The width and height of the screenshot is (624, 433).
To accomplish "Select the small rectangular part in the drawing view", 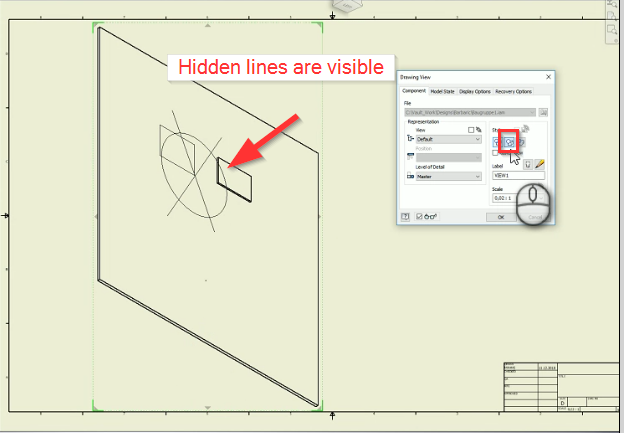I will (x=234, y=179).
